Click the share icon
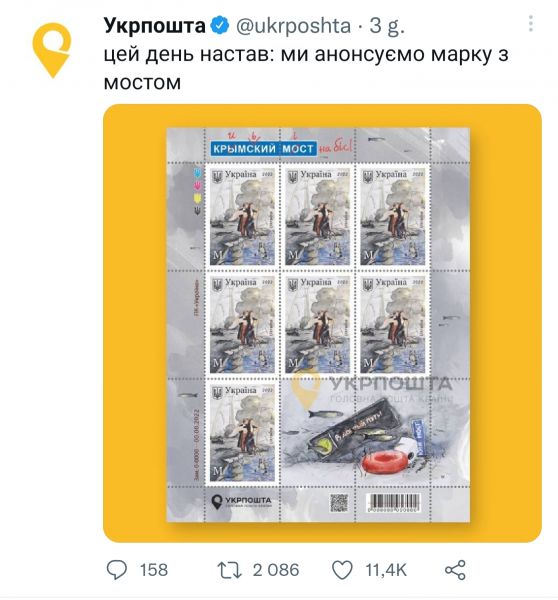558x600 pixels. pos(455,570)
